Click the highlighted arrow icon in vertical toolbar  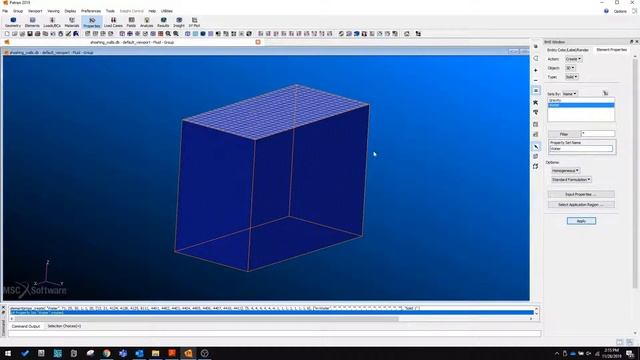tap(536, 147)
